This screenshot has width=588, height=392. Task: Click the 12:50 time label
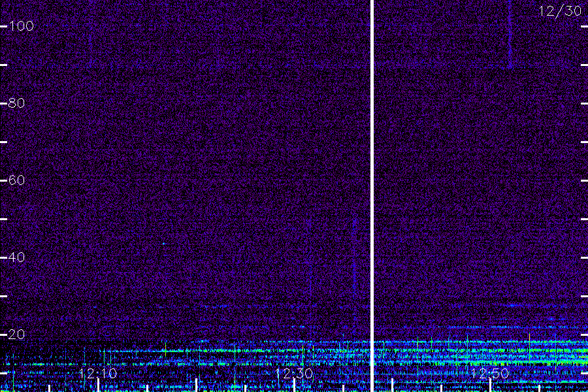490,373
